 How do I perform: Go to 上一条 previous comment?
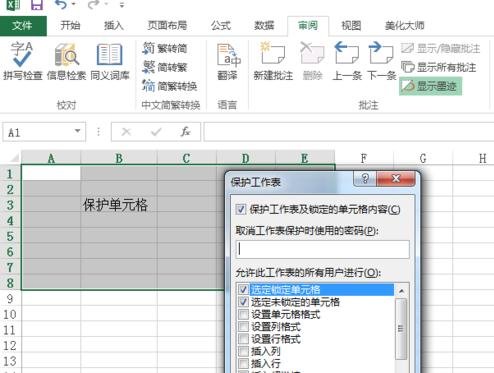click(x=347, y=61)
